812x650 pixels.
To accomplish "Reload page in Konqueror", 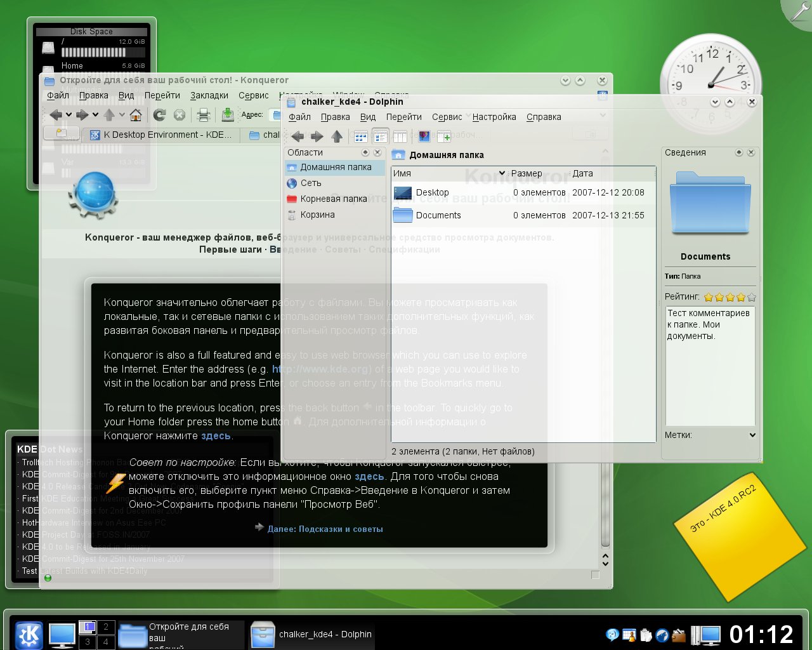I will 159,115.
